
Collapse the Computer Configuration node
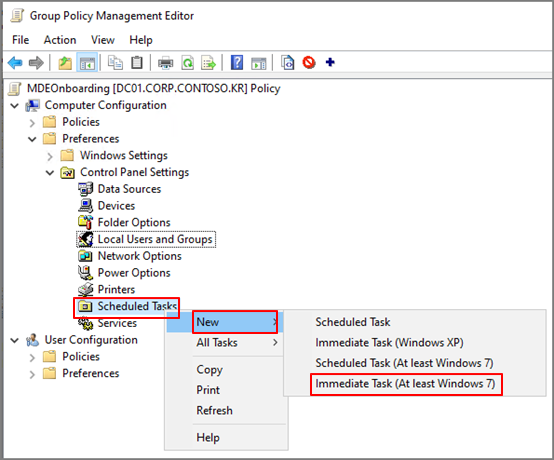pos(14,105)
